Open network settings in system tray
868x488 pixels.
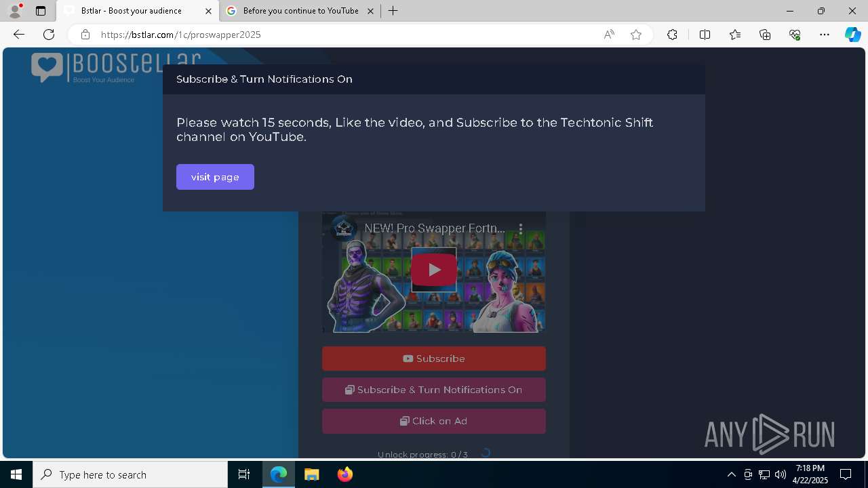pyautogui.click(x=764, y=474)
